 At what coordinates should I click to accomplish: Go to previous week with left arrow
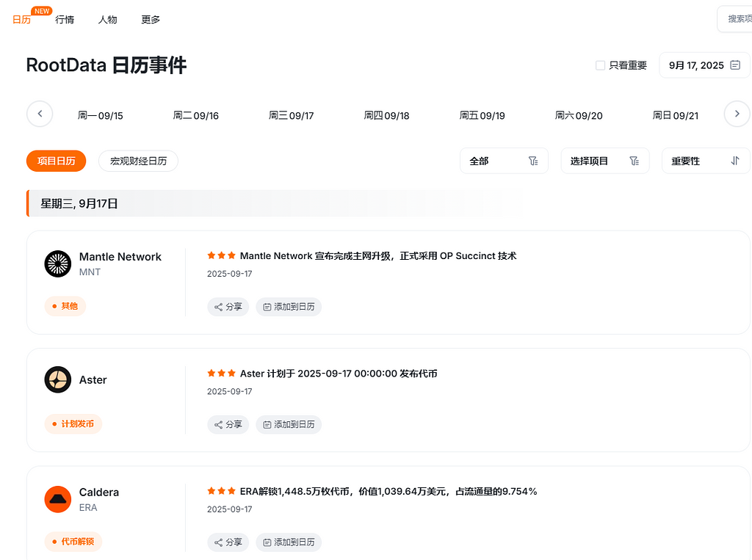click(40, 114)
